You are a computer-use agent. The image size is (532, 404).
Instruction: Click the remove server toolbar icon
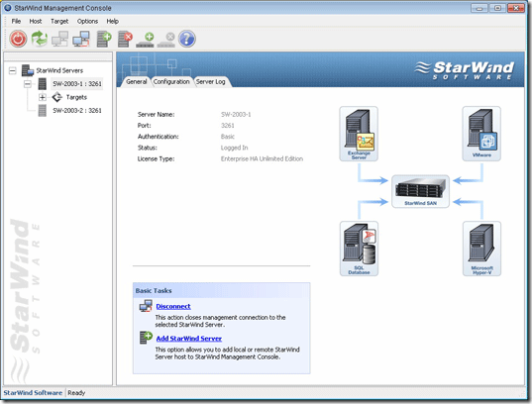[x=125, y=39]
